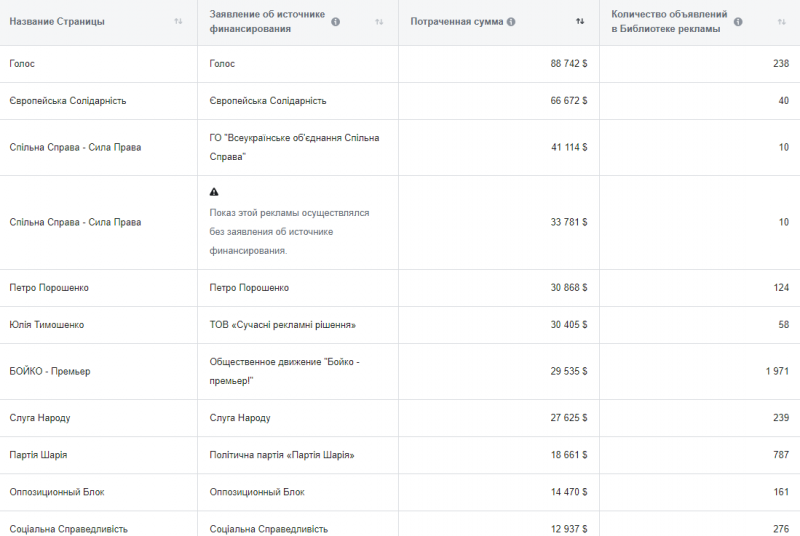The width and height of the screenshot is (800, 536).
Task: Select ГО "Всеукраїнське об'єднання Спільна Справа" cell
Action: click(294, 147)
